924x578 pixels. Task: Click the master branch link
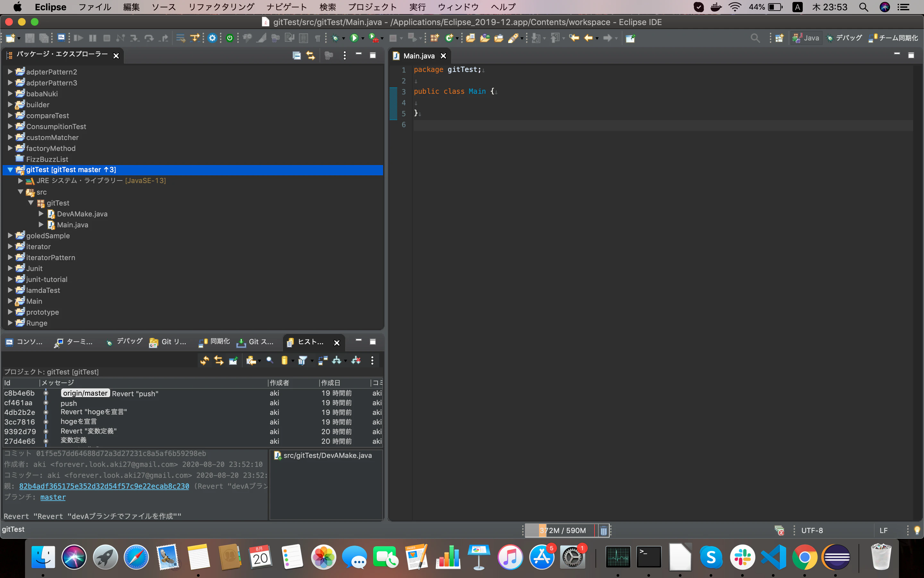click(x=53, y=497)
